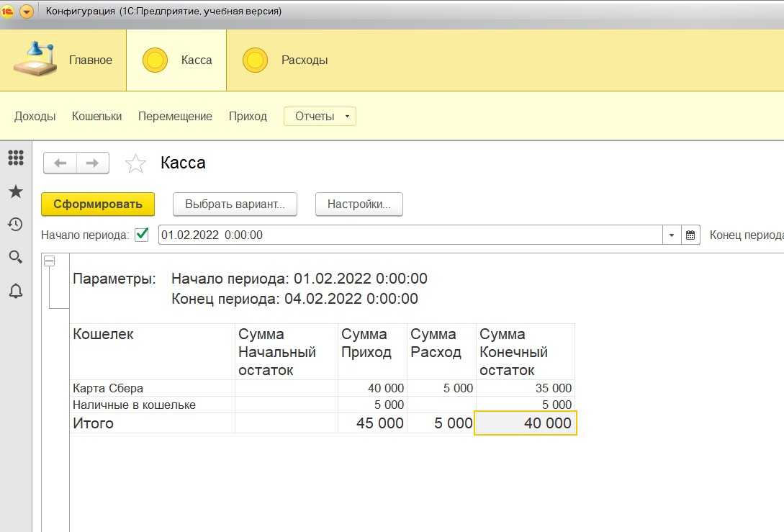Click the Сформировать button

pyautogui.click(x=98, y=204)
